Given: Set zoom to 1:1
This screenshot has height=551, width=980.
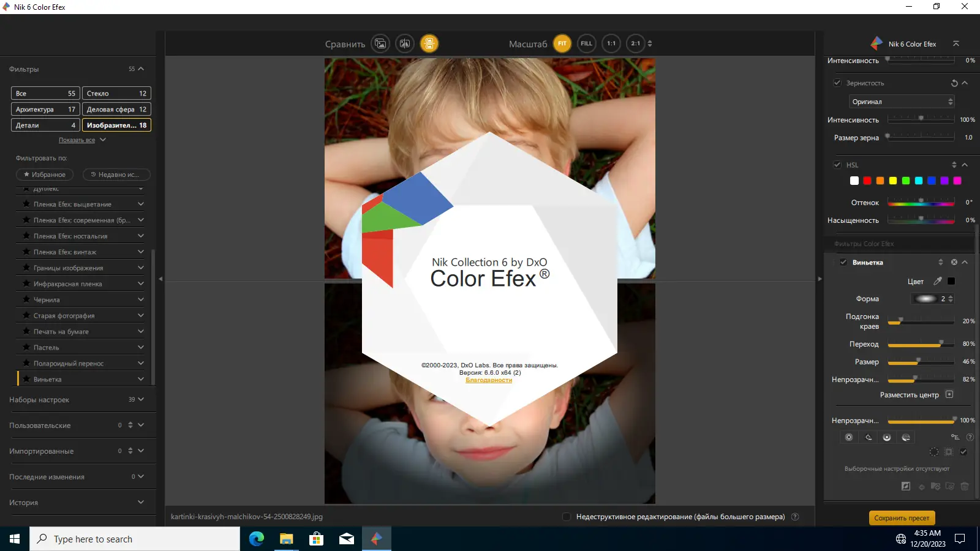Looking at the screenshot, I should click(611, 43).
